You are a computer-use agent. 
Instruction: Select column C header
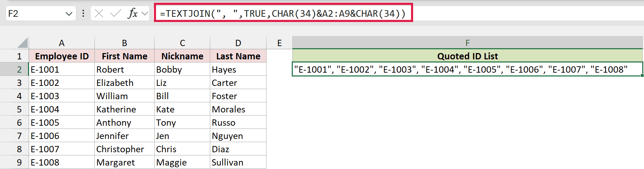click(182, 43)
